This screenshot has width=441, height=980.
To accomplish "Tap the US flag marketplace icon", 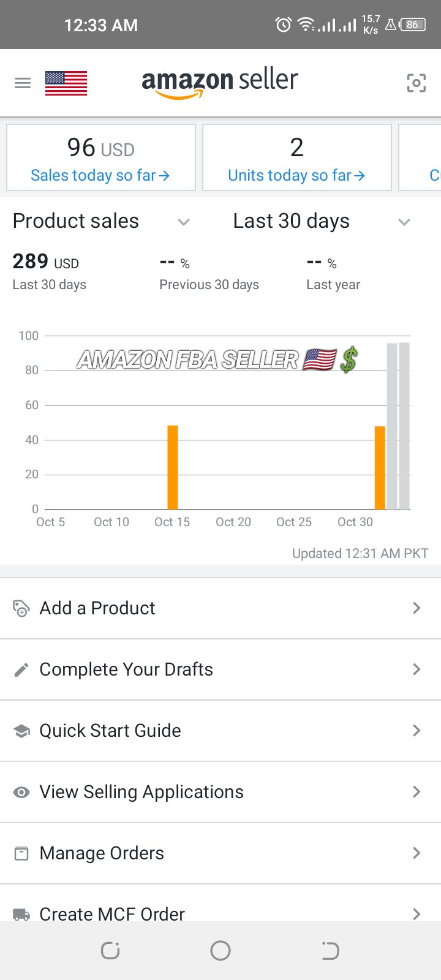I will click(66, 83).
